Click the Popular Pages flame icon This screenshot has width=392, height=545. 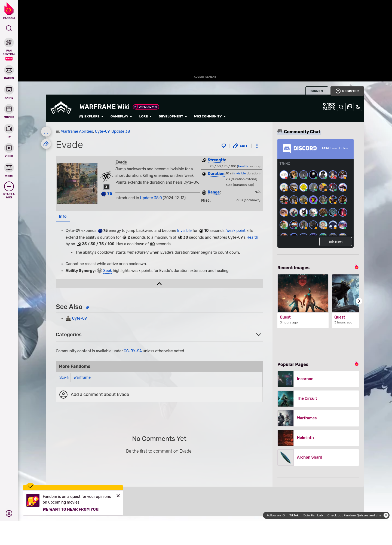click(356, 364)
